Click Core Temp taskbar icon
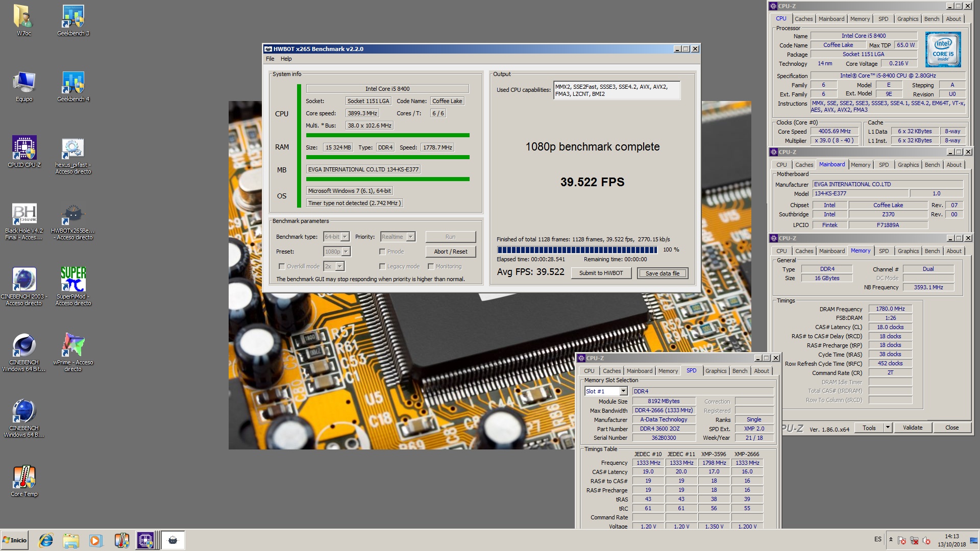 pyautogui.click(x=121, y=540)
